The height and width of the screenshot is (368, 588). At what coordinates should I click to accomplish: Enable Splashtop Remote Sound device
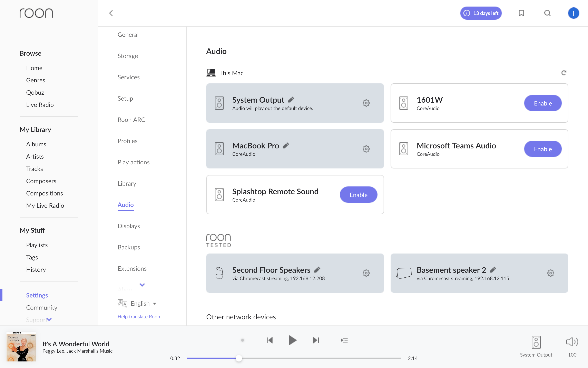[358, 194]
